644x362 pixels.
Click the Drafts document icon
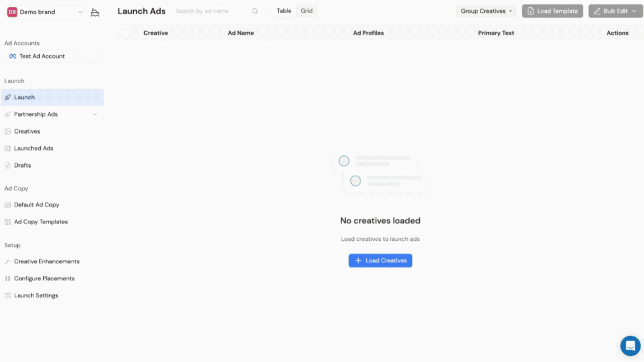[x=7, y=165]
